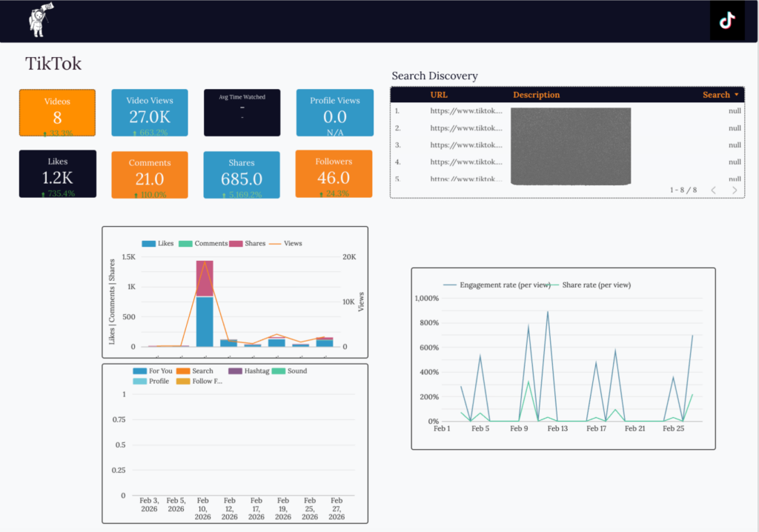The height and width of the screenshot is (532, 759).
Task: Go to previous page of Search Discovery table
Action: tap(714, 190)
